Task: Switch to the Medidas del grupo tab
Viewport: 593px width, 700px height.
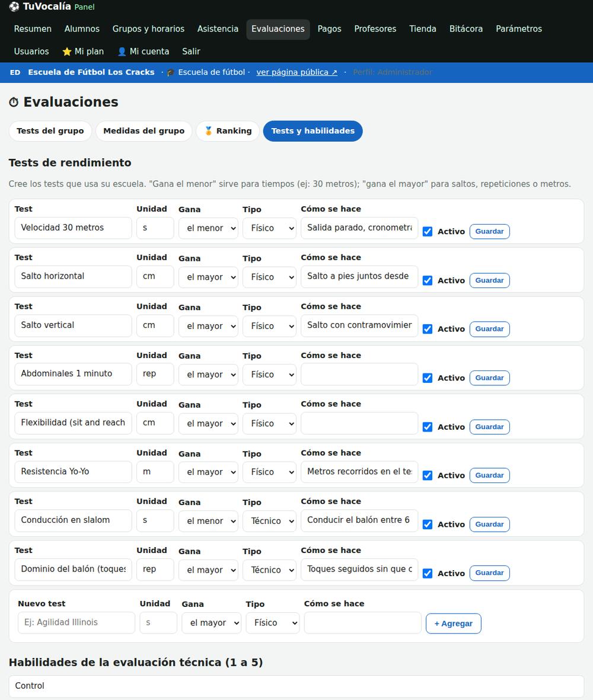Action: (x=144, y=131)
